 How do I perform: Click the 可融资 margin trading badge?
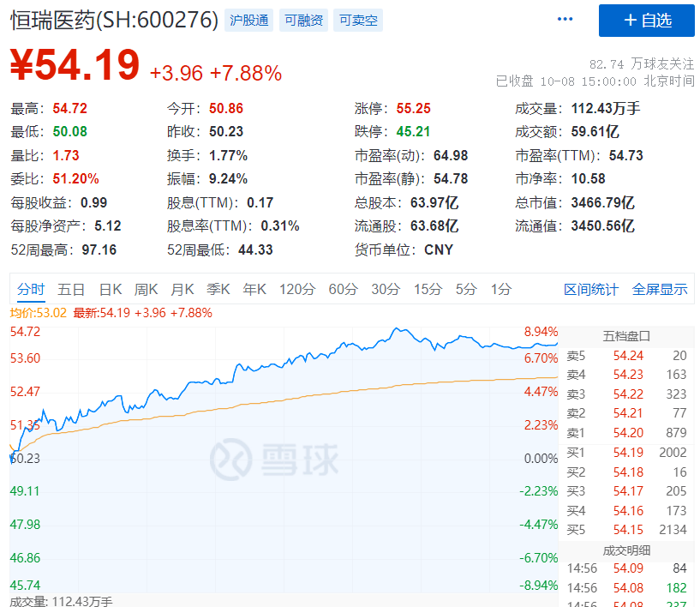(304, 20)
